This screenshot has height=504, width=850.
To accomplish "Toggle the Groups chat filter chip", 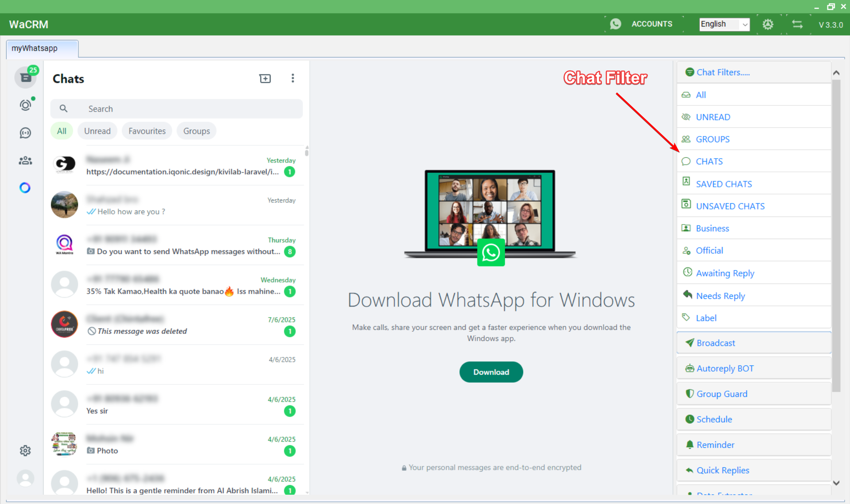I will pyautogui.click(x=196, y=131).
